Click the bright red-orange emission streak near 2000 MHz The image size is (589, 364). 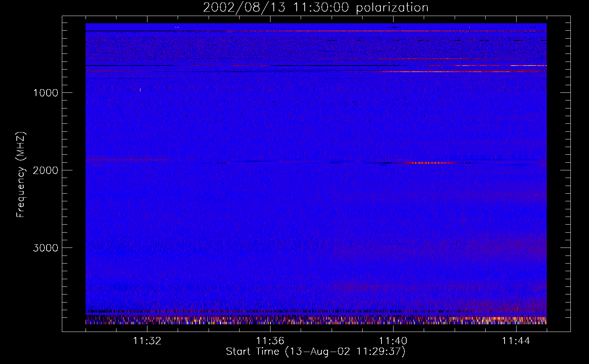tap(430, 163)
